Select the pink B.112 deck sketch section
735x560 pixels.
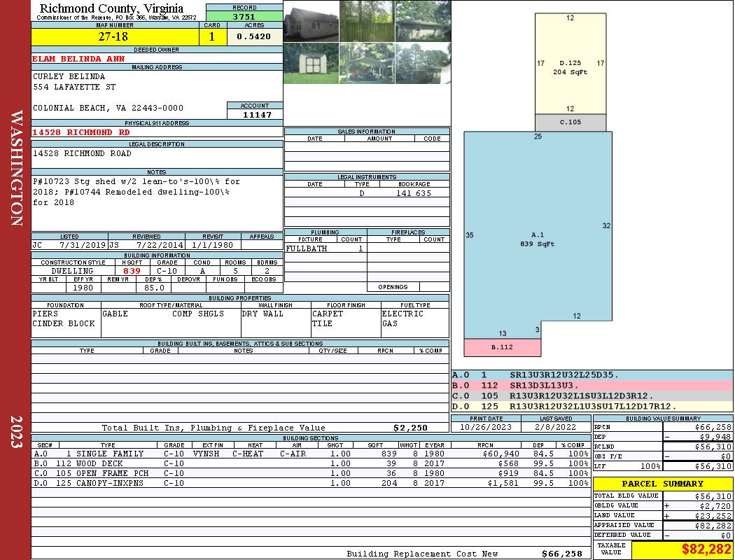coord(502,347)
